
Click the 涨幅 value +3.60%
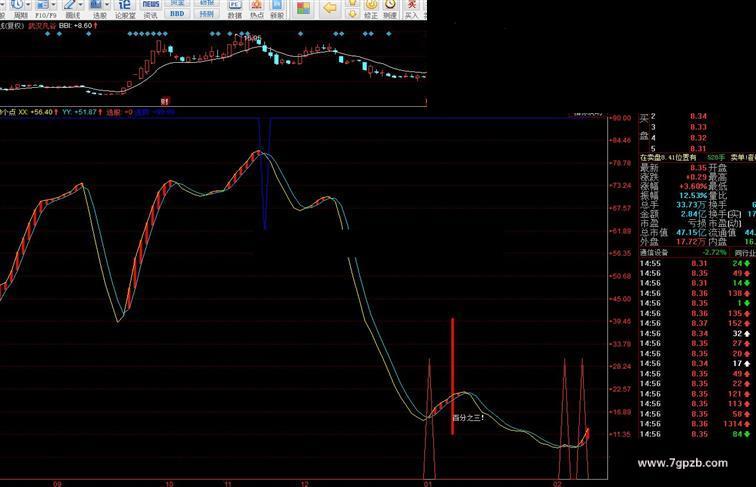click(693, 186)
